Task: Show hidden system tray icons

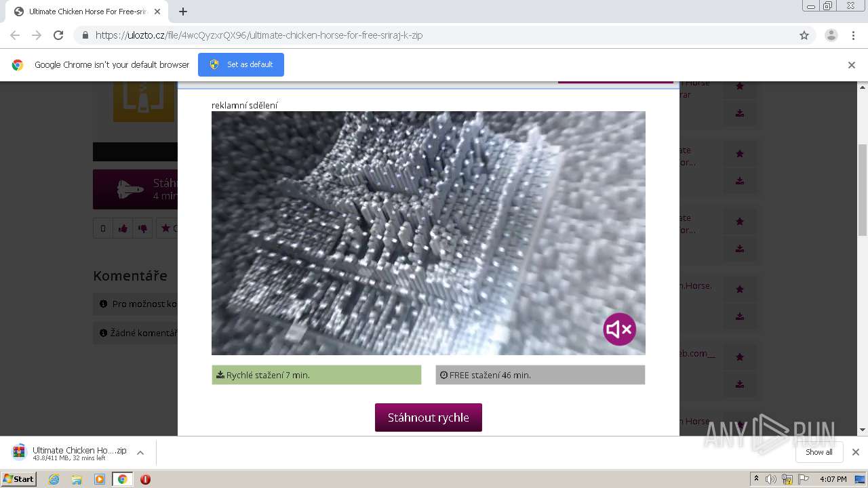Action: point(756,479)
